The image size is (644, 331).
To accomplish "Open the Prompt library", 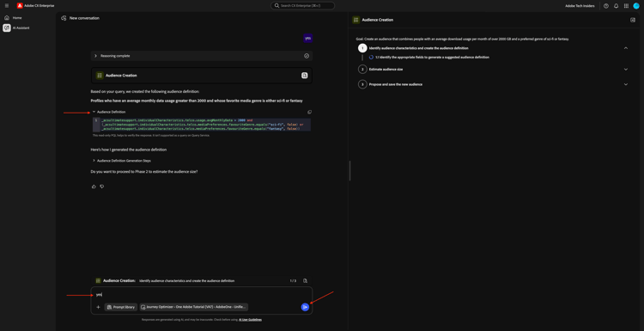I will pos(121,307).
